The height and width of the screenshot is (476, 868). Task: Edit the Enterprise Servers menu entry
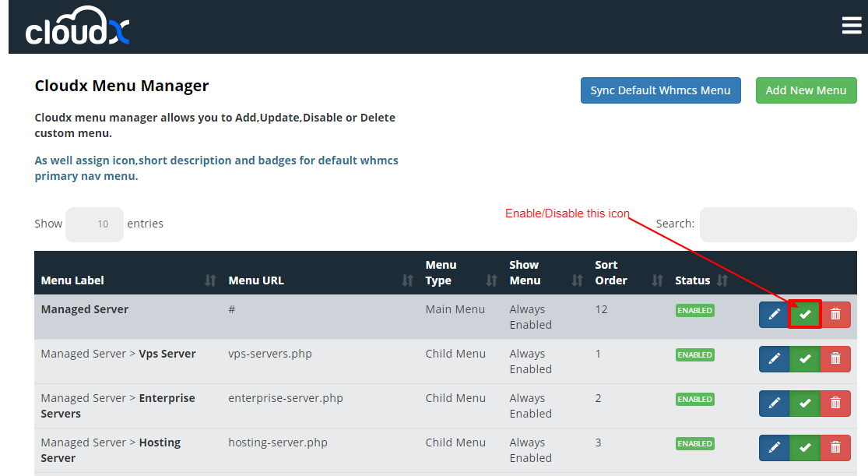click(774, 404)
